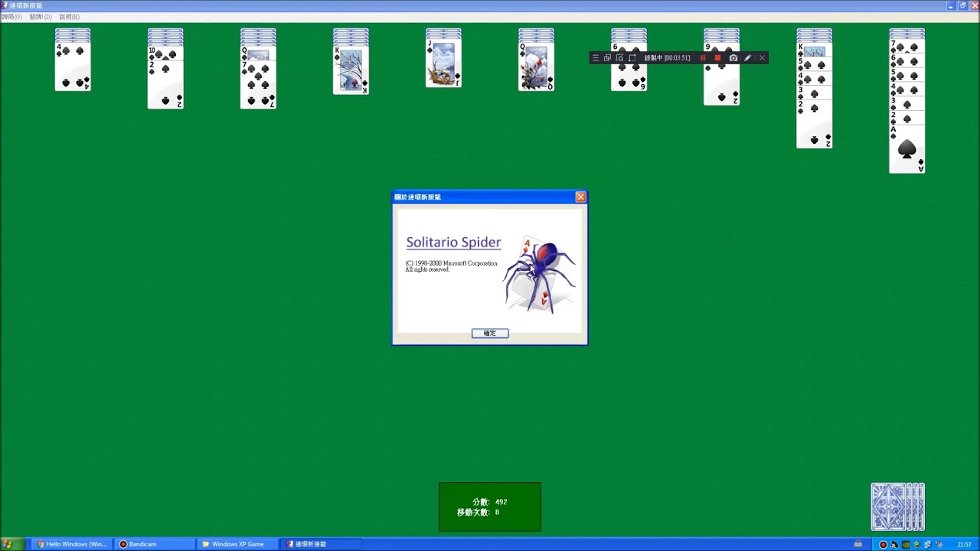The image size is (980, 551).
Task: Open the 牌局(G) game menu
Action: tap(11, 17)
